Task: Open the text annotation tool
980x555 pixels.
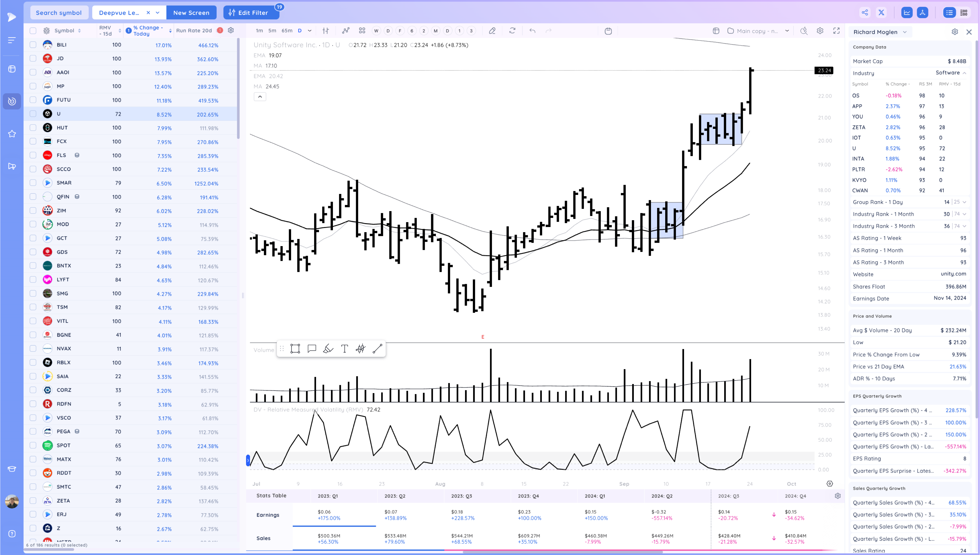Action: click(344, 348)
